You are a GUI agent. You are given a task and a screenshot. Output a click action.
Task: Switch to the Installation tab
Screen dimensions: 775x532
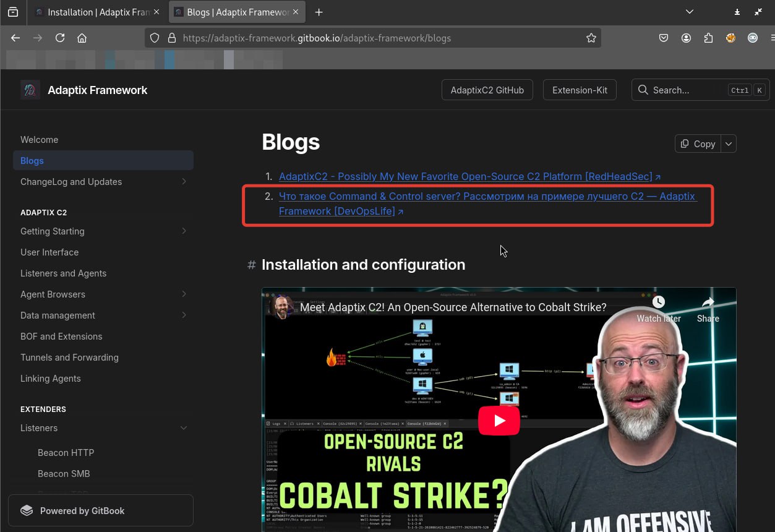coord(97,12)
